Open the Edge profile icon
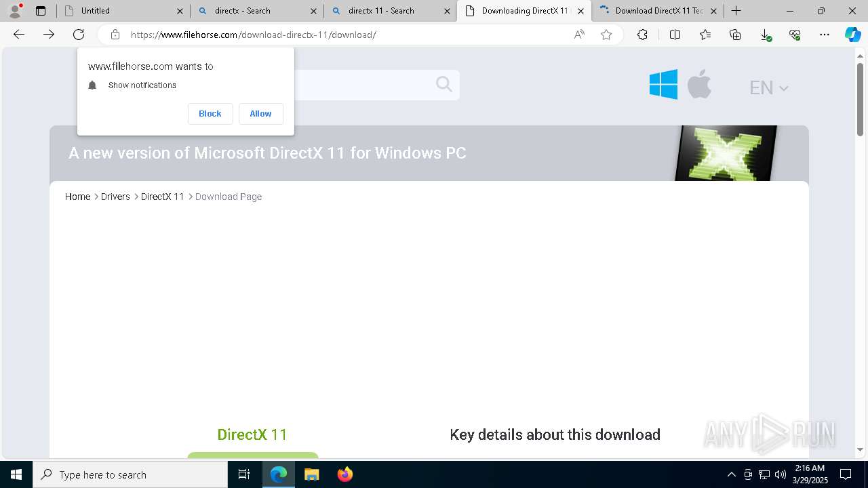Image resolution: width=868 pixels, height=488 pixels. [x=15, y=11]
